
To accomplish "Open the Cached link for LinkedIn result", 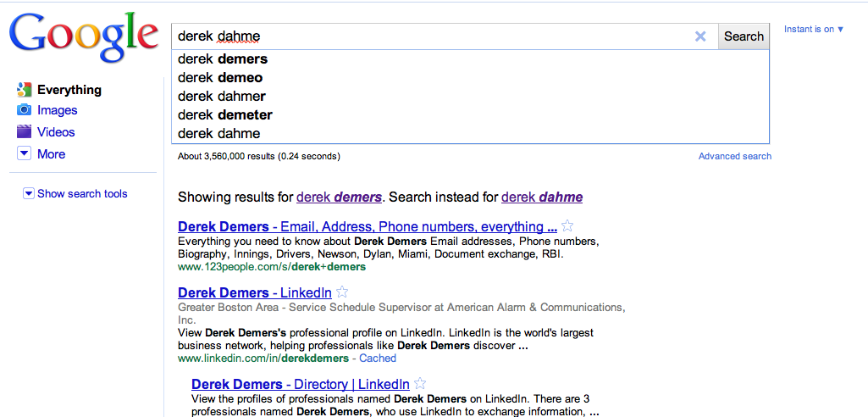I will (378, 359).
